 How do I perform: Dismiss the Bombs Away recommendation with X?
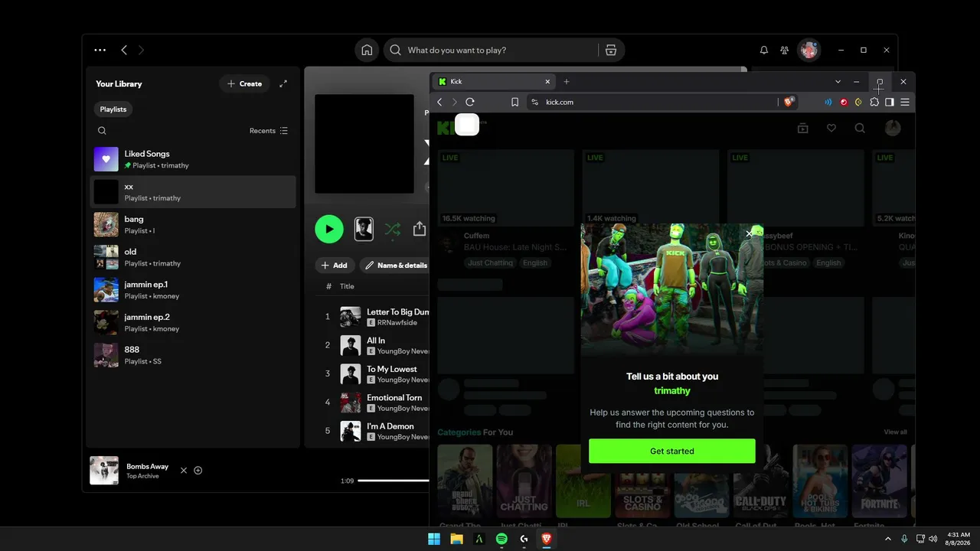pos(184,470)
